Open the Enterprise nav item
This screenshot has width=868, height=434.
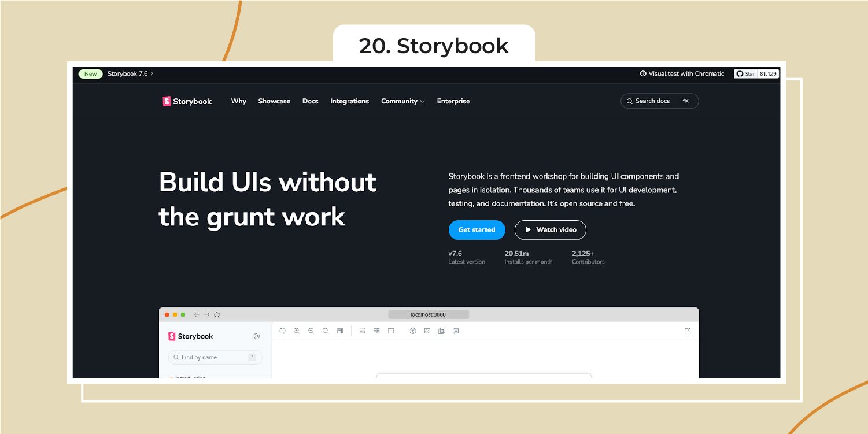(x=453, y=101)
